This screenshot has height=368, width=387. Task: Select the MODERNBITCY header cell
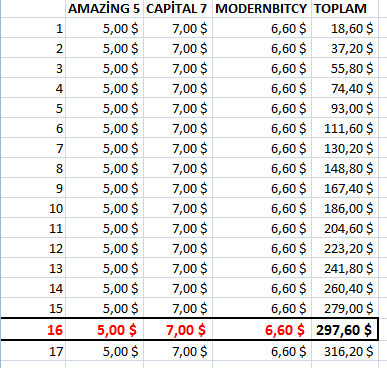(262, 9)
